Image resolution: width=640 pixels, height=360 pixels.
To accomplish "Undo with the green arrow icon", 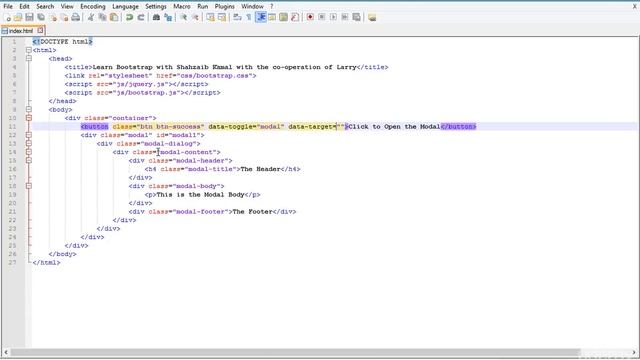I will (x=129, y=18).
